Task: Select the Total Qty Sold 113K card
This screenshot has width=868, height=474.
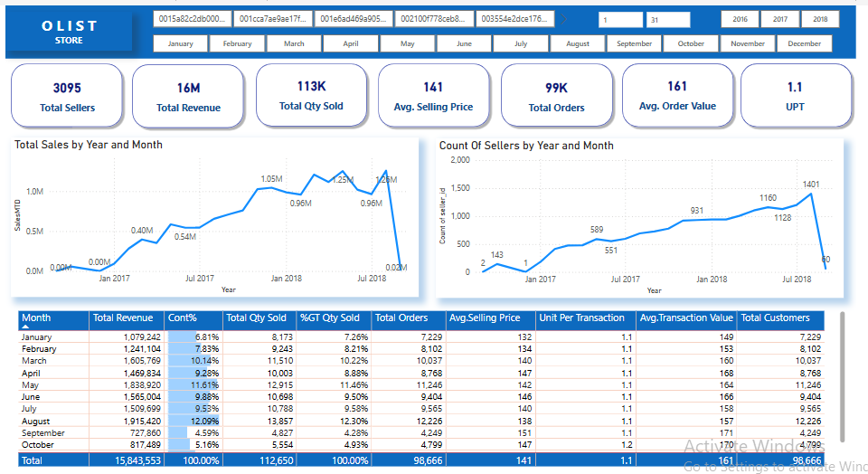Action: pos(312,95)
